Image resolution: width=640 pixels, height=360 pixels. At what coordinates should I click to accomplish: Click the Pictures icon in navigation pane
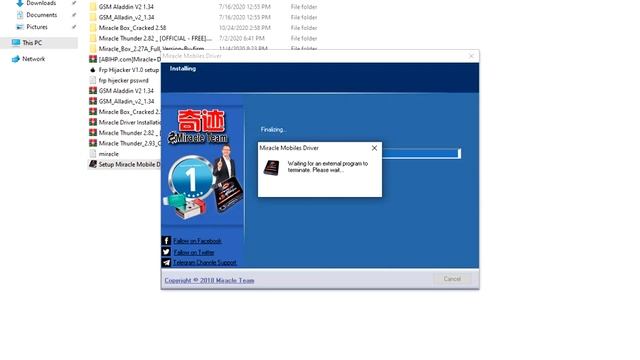coord(20,27)
